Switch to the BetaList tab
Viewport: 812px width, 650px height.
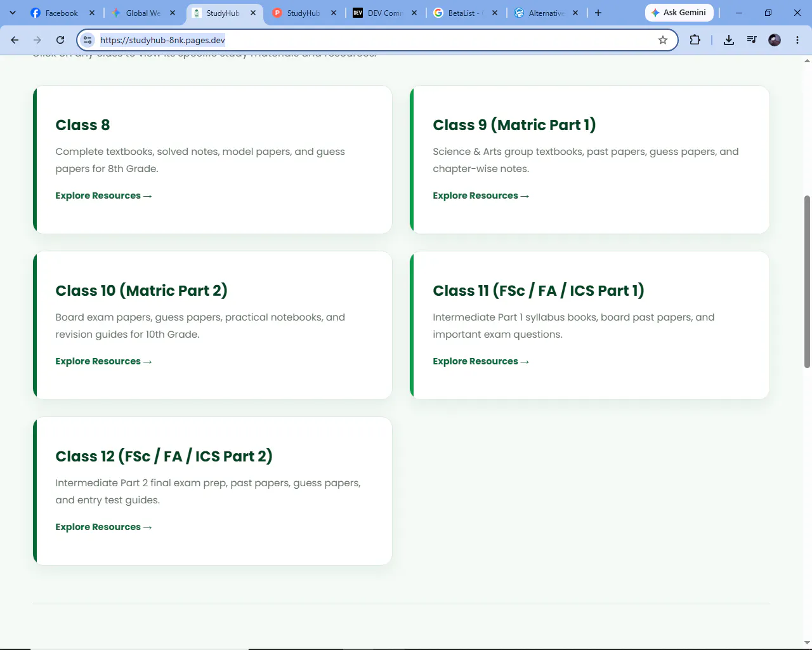[x=466, y=13]
